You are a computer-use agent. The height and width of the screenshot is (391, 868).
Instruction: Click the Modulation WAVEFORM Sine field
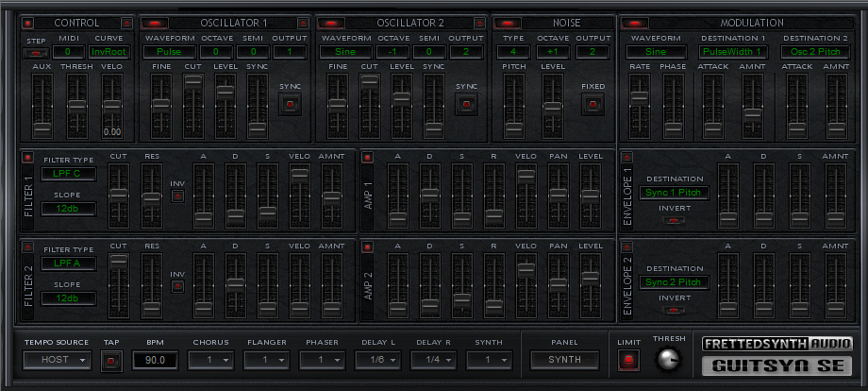pyautogui.click(x=657, y=52)
